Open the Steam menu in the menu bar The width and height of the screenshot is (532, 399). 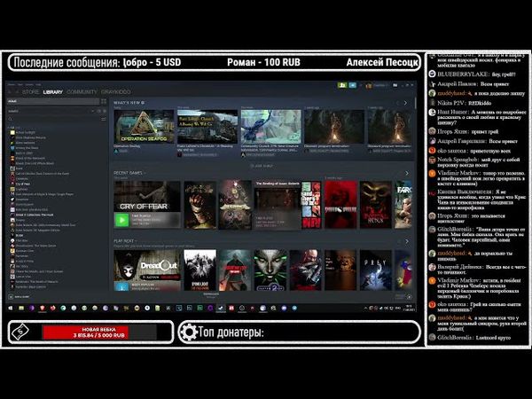12,84
